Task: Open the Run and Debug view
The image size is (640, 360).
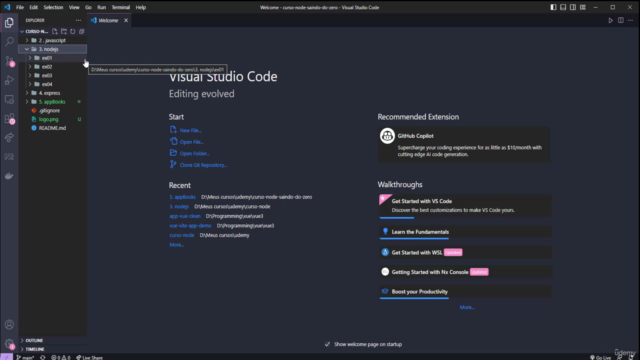Action: pyautogui.click(x=9, y=80)
